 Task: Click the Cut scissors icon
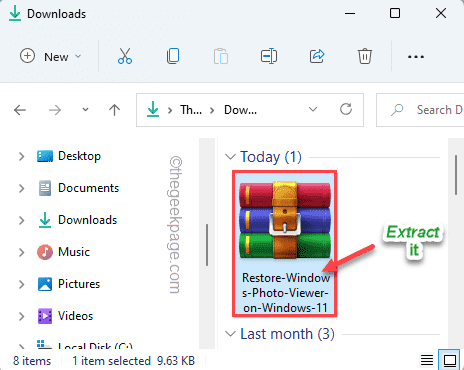click(125, 56)
